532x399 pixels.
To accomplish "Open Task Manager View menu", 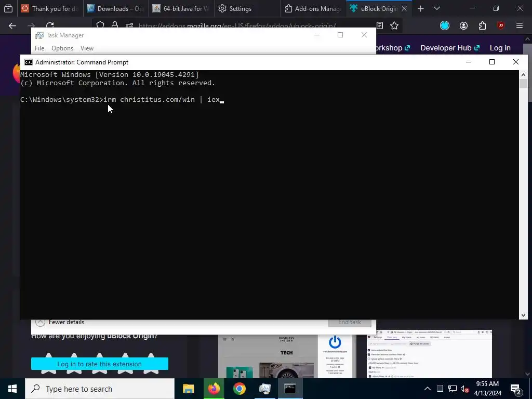I will click(x=87, y=48).
